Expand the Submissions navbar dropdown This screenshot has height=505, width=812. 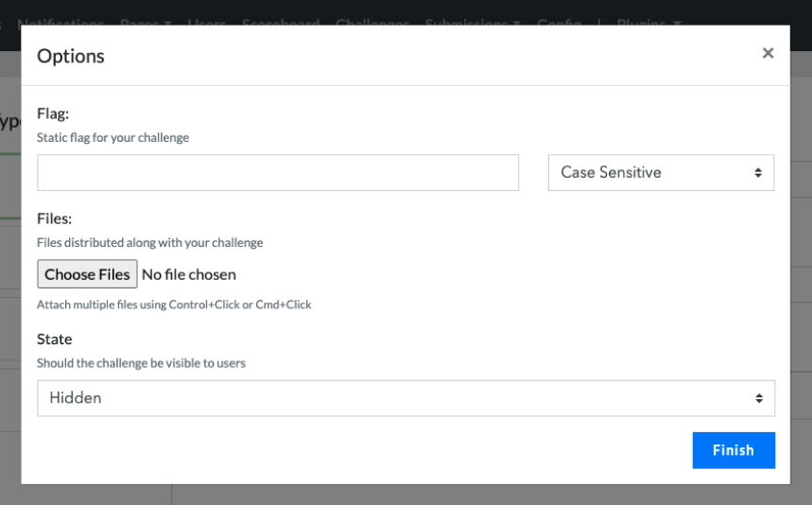point(473,22)
